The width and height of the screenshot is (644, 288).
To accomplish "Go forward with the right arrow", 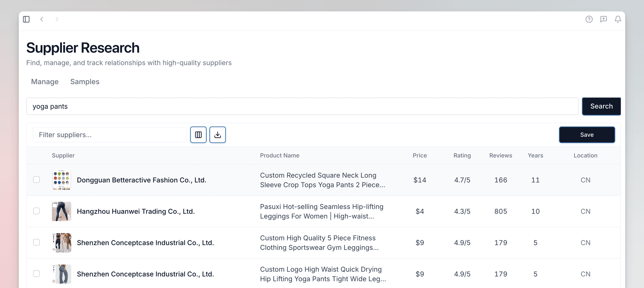I will click(x=57, y=19).
